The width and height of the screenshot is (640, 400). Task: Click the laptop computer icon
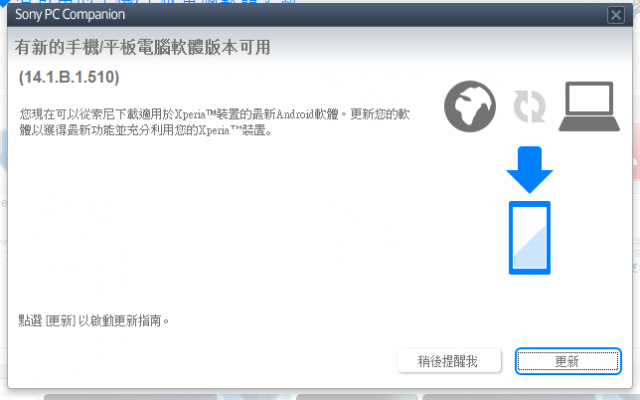tap(589, 107)
